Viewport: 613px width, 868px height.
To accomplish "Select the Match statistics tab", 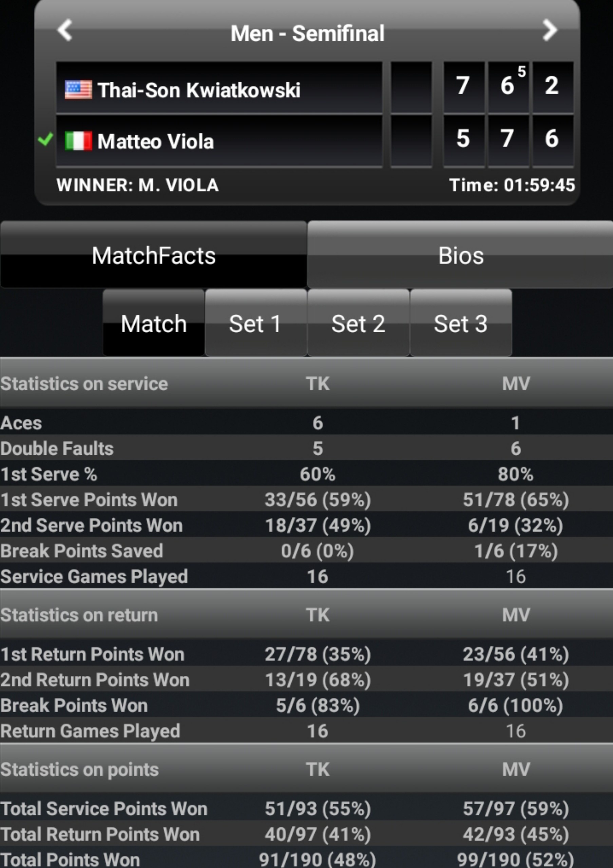I will point(154,323).
